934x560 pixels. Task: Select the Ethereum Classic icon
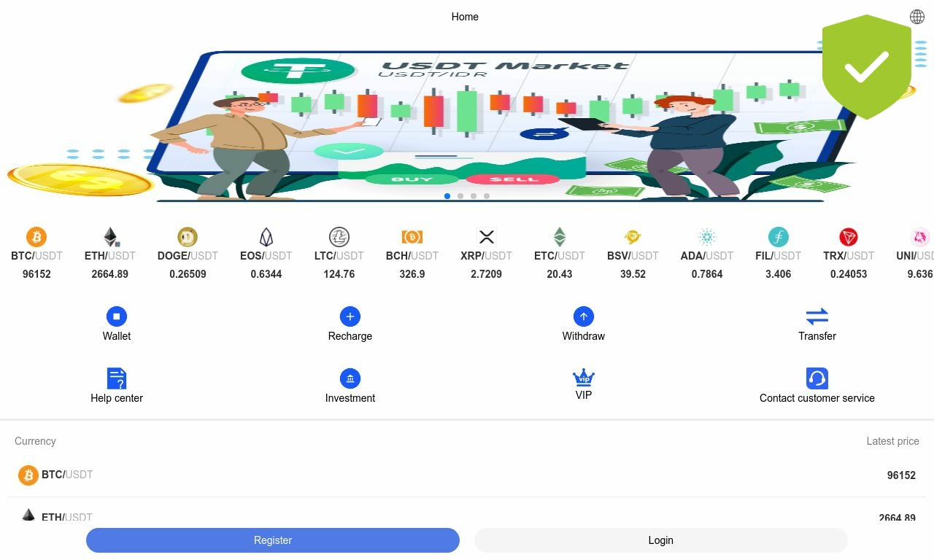point(559,237)
